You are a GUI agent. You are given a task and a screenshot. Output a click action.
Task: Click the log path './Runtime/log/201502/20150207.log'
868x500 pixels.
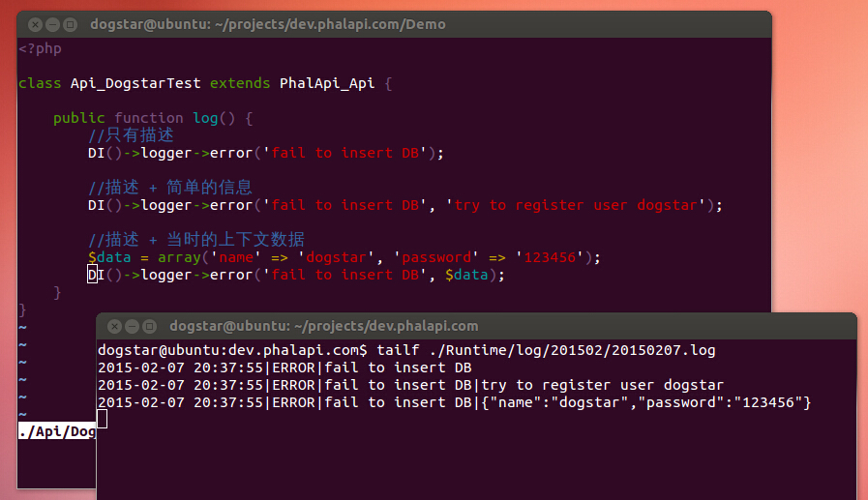point(573,350)
